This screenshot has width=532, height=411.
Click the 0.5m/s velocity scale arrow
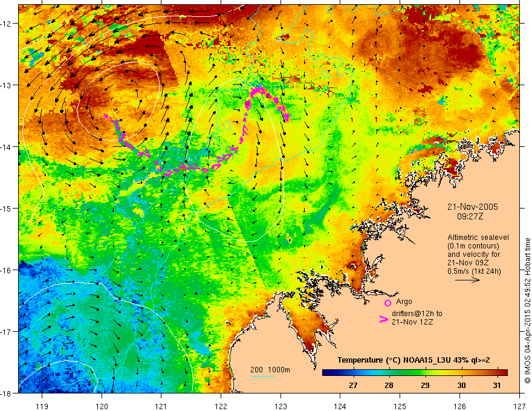pyautogui.click(x=467, y=280)
